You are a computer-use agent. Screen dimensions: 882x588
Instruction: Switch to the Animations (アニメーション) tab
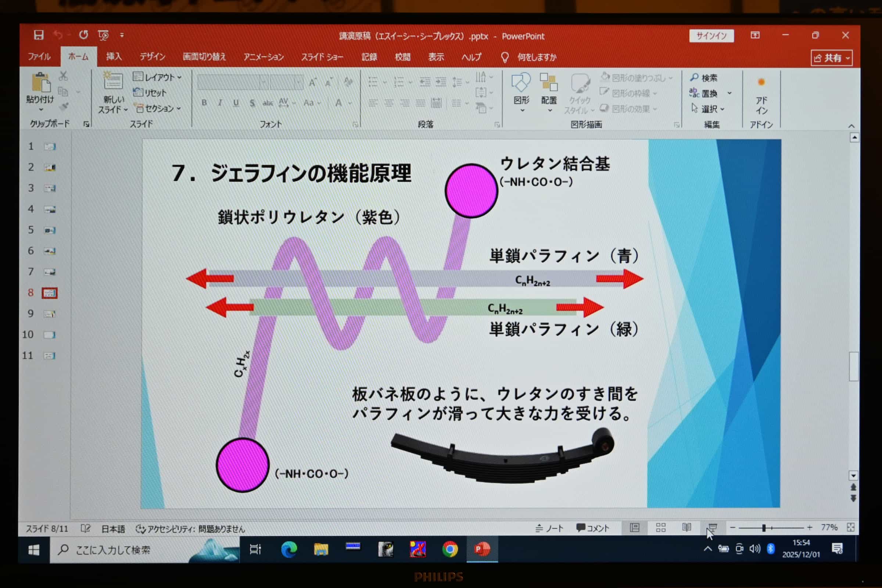click(263, 57)
